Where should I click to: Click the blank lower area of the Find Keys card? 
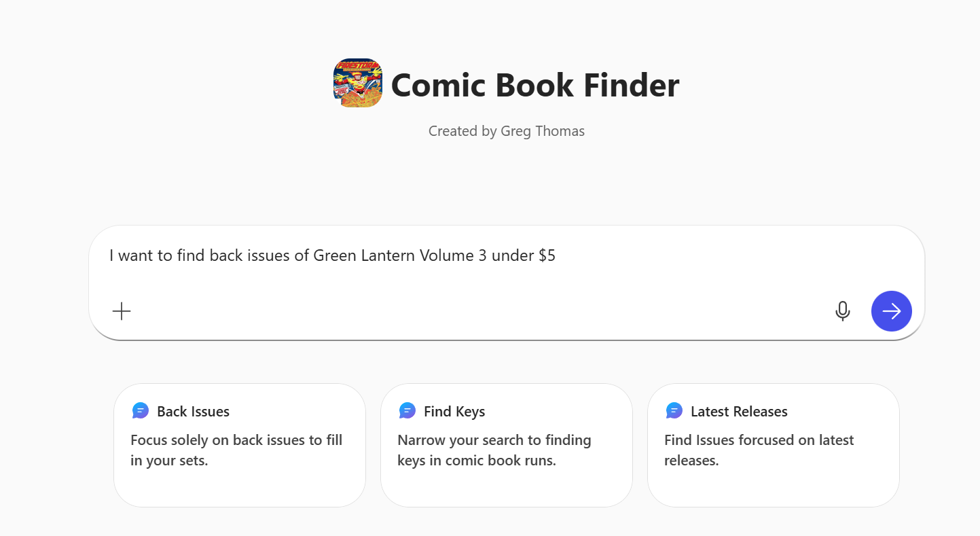[x=506, y=488]
